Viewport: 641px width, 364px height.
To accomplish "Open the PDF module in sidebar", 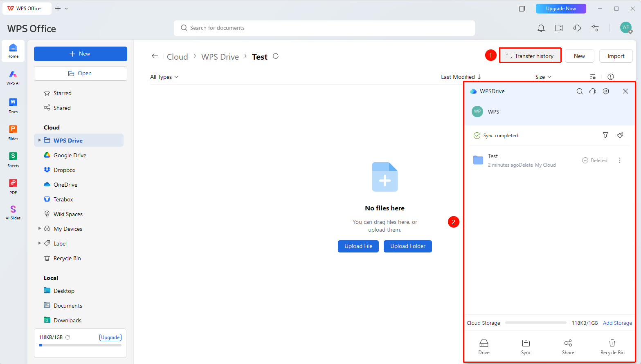I will point(13,186).
